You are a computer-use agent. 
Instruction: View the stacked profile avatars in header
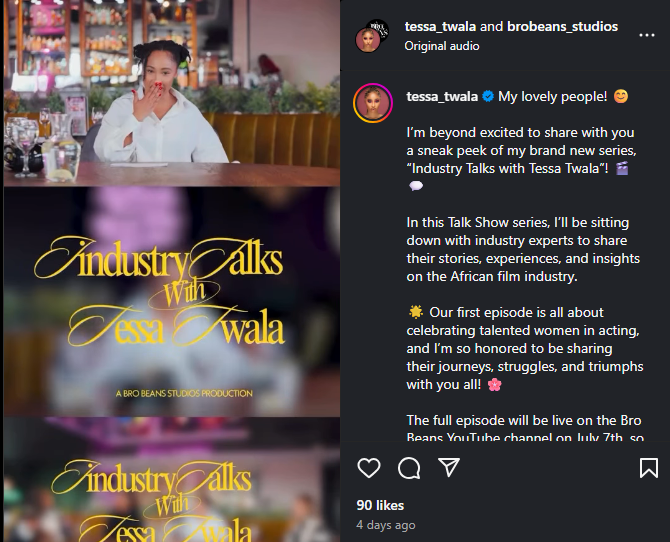click(x=372, y=36)
